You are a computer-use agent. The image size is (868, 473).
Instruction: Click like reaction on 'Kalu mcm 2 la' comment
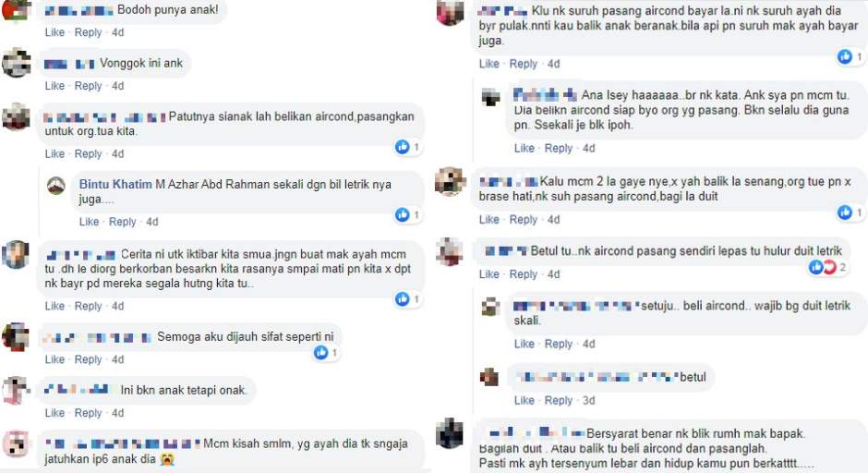coord(845,212)
